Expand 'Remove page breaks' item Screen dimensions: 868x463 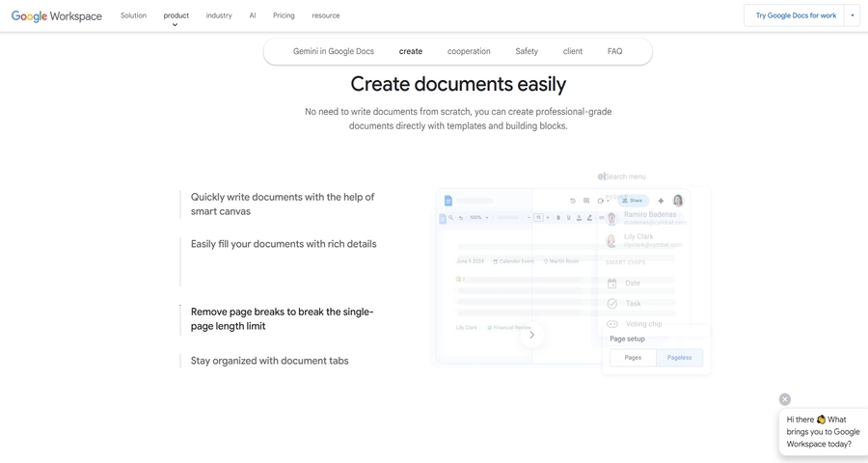pyautogui.click(x=283, y=319)
